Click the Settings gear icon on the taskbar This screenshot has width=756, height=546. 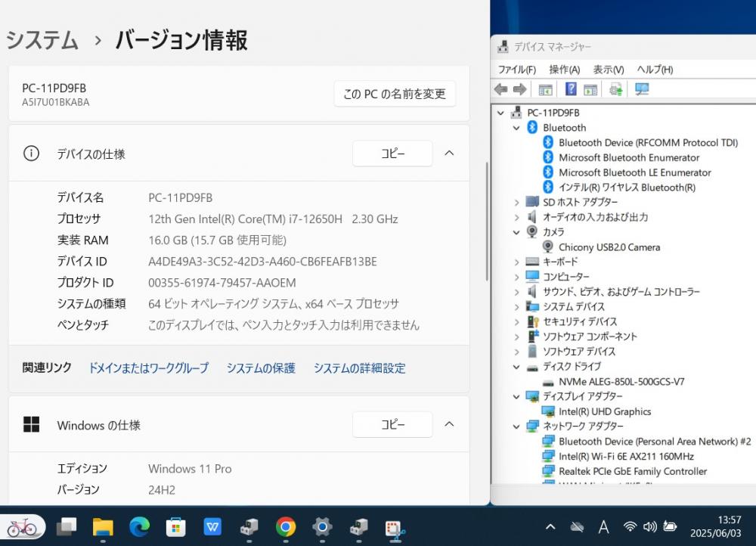point(322,526)
